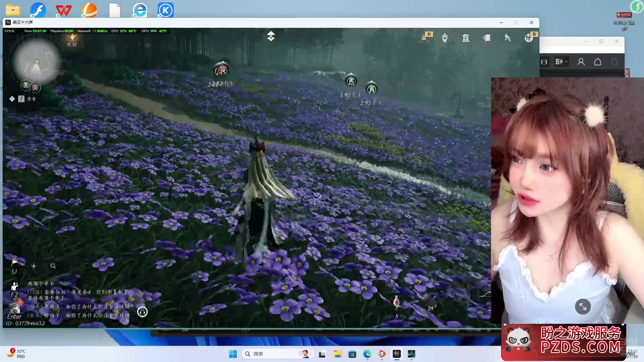
Task: Open the card stack icon in game HUD
Action: tap(487, 38)
